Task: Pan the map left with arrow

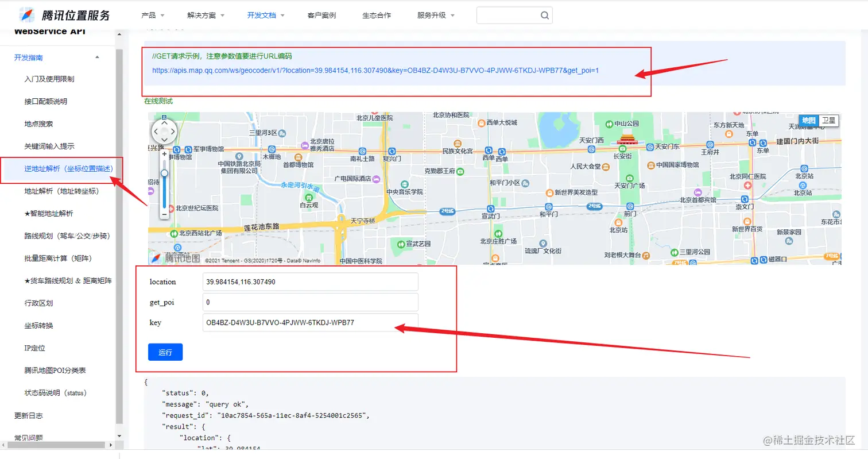Action: point(156,132)
